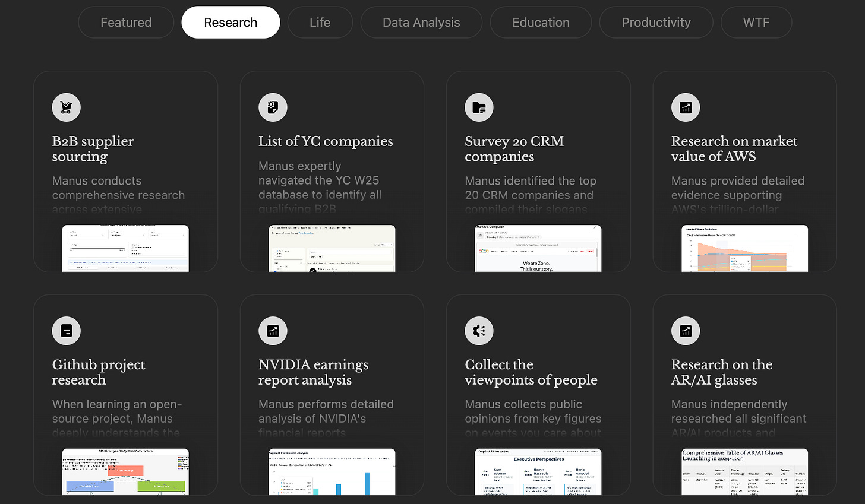Click the Zoho 'This is our story' preview thumbnail

(538, 248)
